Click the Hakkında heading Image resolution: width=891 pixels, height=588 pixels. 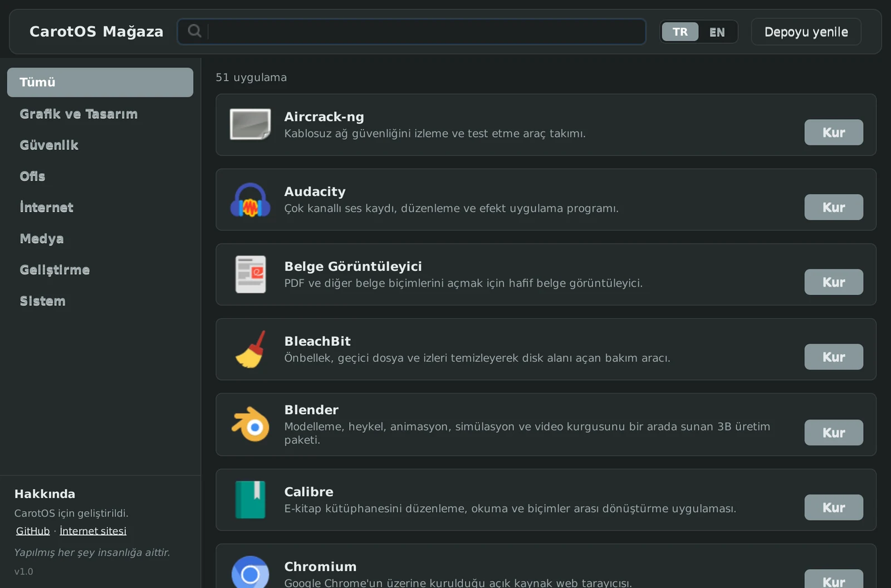[45, 494]
